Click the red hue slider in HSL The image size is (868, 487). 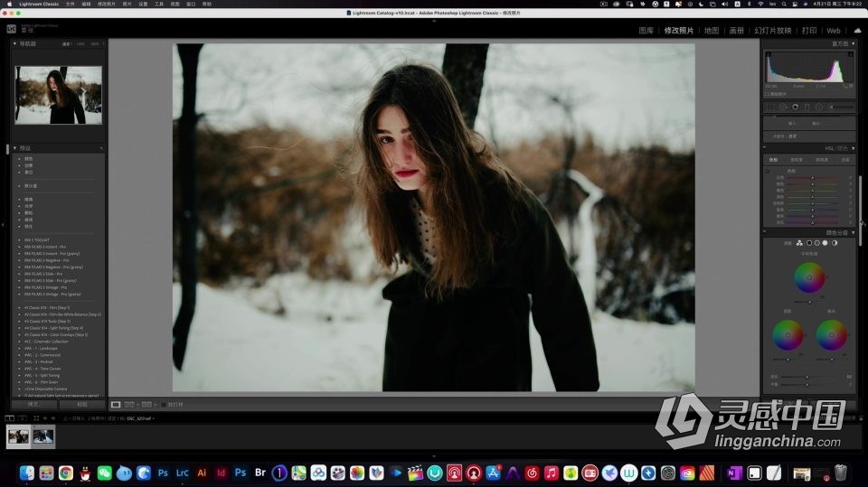(812, 178)
